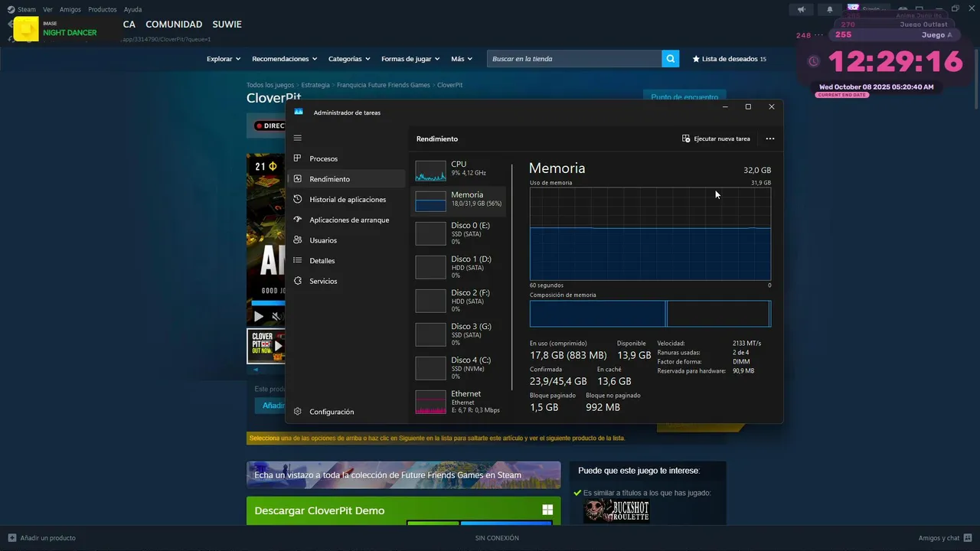Image resolution: width=980 pixels, height=551 pixels.
Task: Click the Punto de encuentro button
Action: click(684, 97)
